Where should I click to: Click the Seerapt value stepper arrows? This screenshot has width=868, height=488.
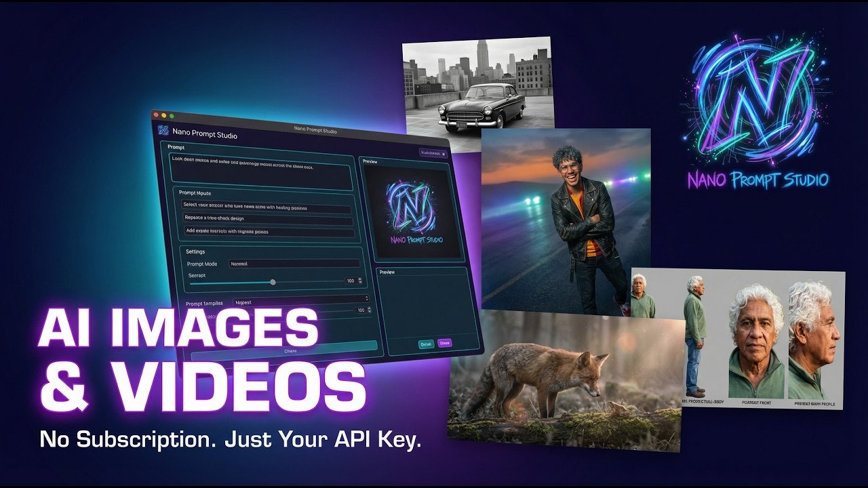coord(361,281)
